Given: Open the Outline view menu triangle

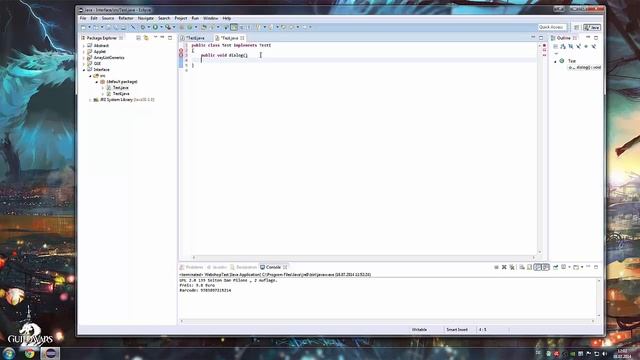Looking at the screenshot, I should click(556, 53).
